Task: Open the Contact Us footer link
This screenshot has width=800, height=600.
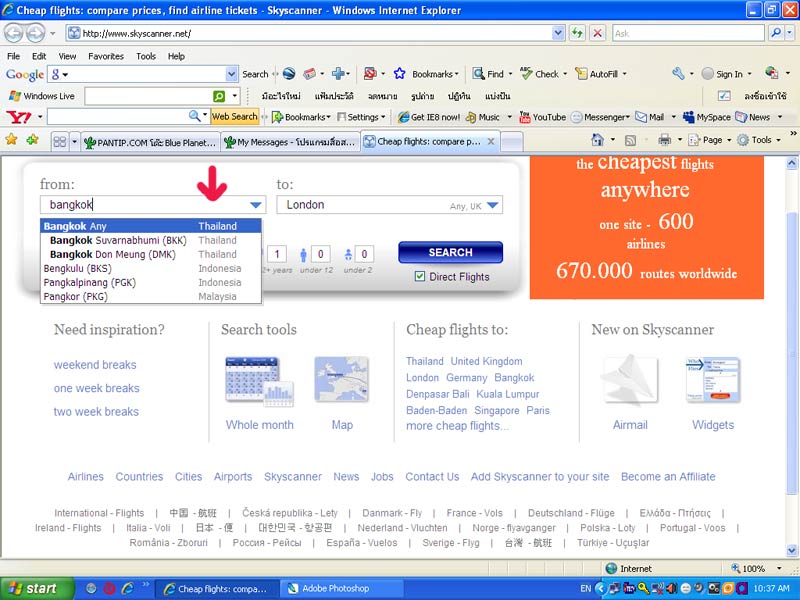Action: (x=432, y=477)
